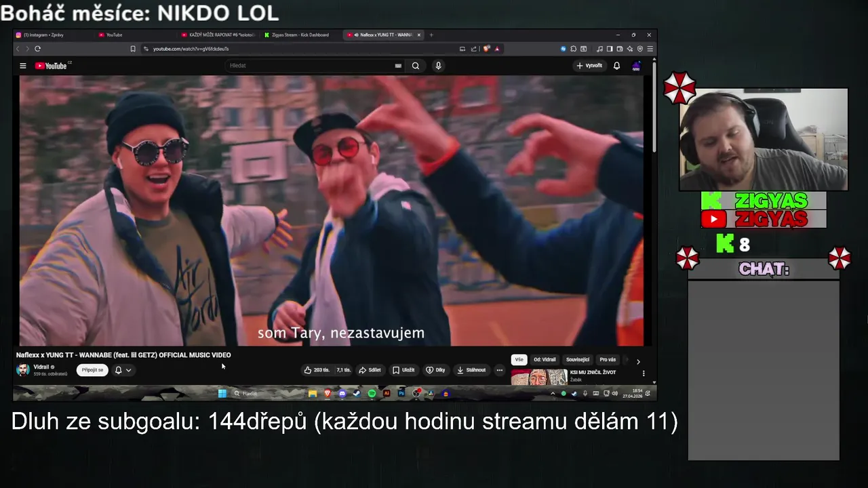Switch to Zigyas Stream Kick Dashboard tab
868x488 pixels.
[300, 35]
